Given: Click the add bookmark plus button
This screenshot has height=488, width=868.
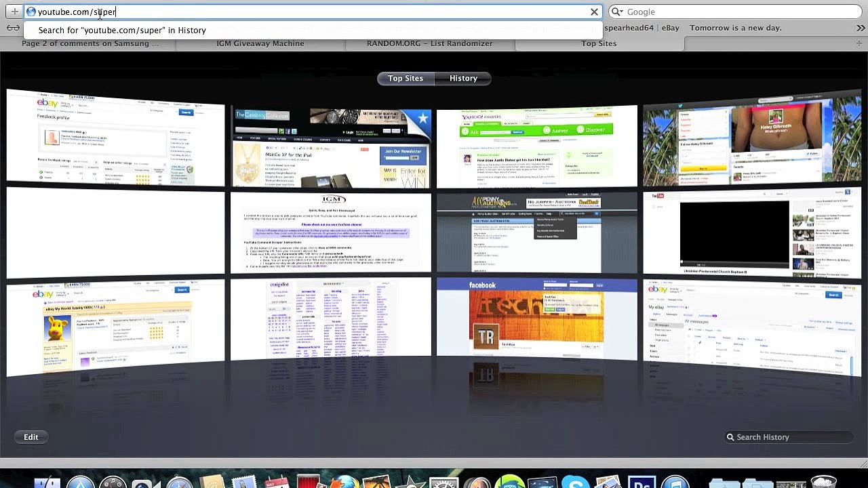Looking at the screenshot, I should coord(14,12).
